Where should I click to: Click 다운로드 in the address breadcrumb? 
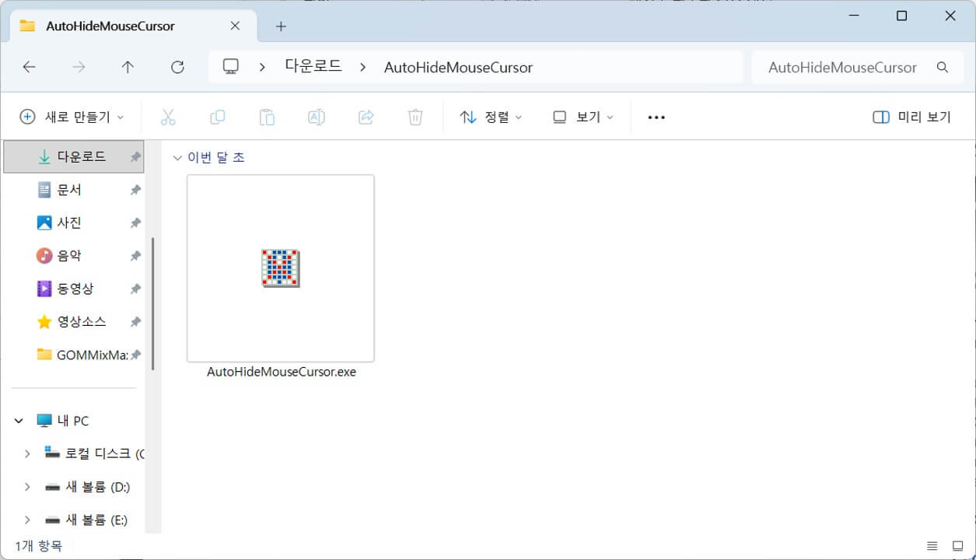point(313,67)
